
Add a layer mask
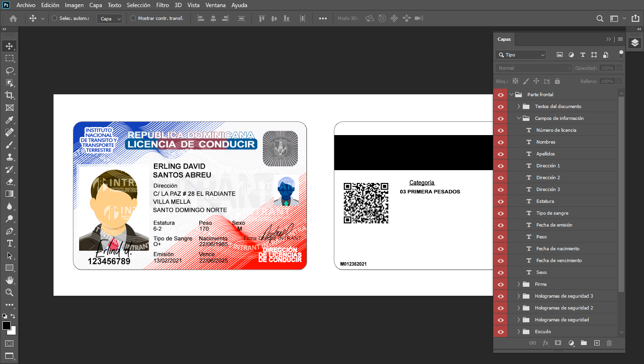(x=558, y=343)
